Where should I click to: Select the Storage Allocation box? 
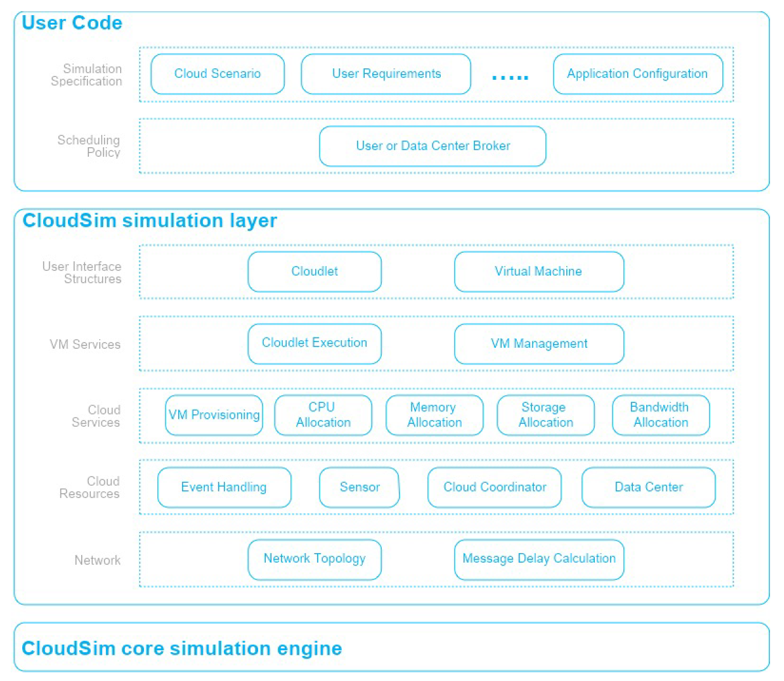[546, 415]
